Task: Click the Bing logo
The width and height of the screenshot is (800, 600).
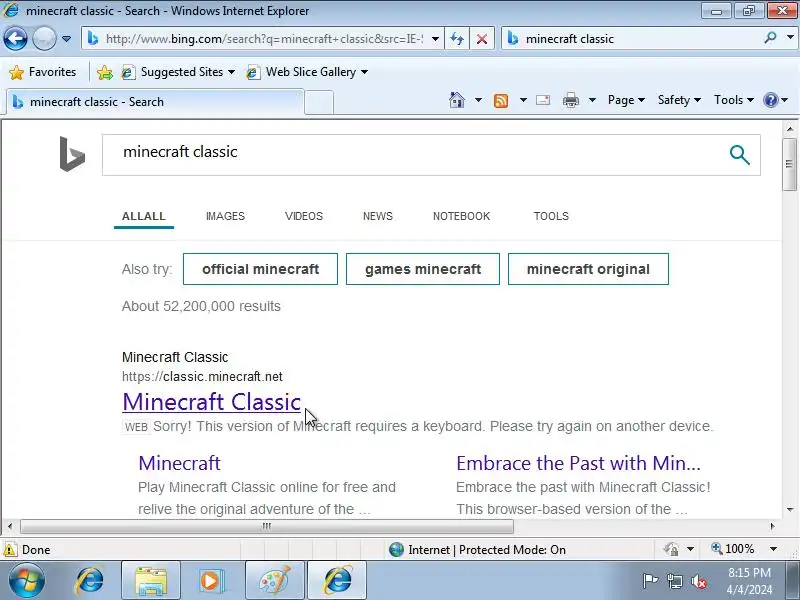Action: point(71,154)
